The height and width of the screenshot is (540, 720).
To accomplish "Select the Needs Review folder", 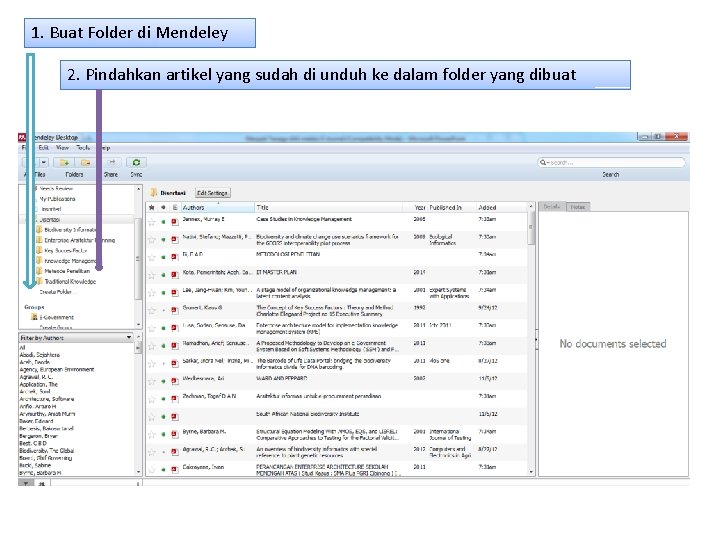I will [56, 189].
